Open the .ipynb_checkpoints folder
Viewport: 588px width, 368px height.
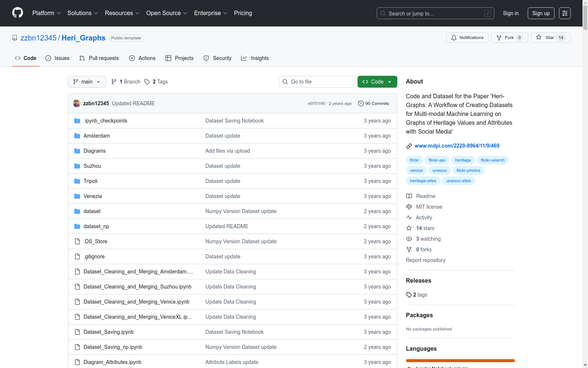tap(105, 121)
